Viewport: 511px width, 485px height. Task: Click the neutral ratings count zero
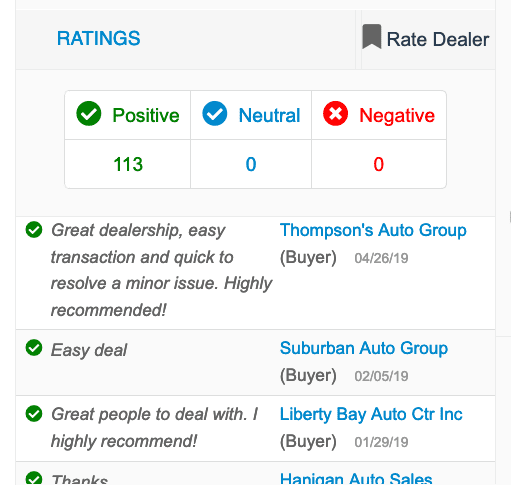click(x=251, y=164)
